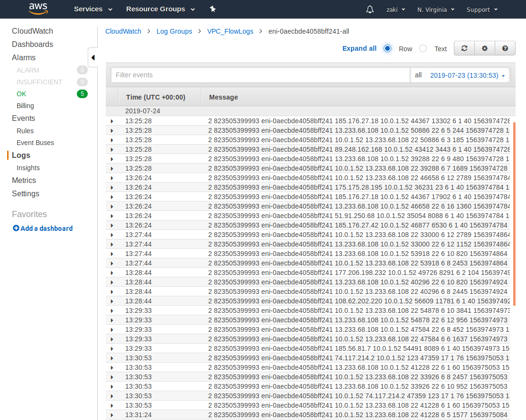
Task: Expand the 13:26:24 row from 51.91.250.68
Action: [112, 216]
